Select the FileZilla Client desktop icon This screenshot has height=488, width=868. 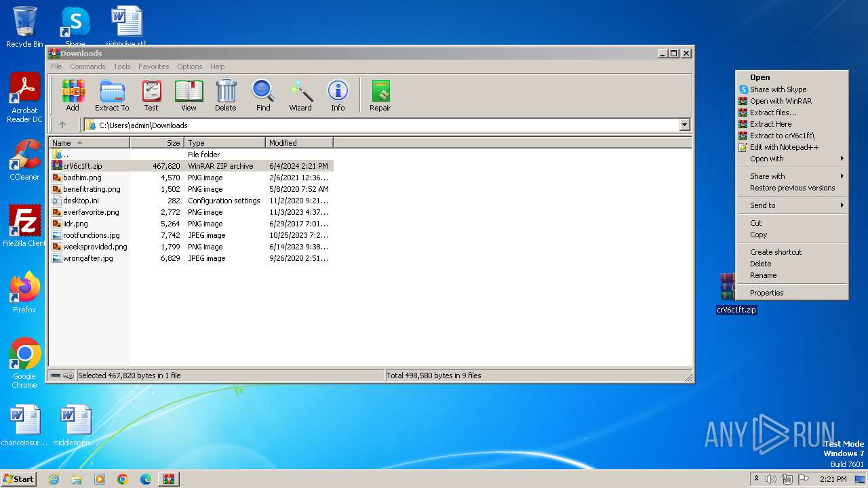[x=24, y=226]
